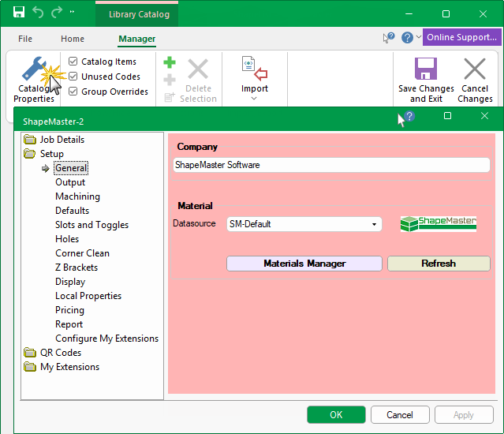Click the green plus add icon
This screenshot has width=504, height=434.
coord(170,63)
